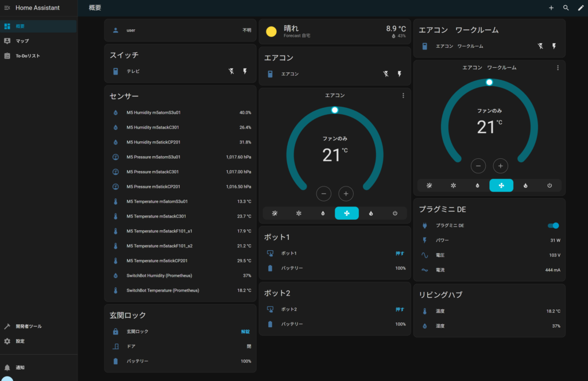Power off the エアコン ワークルーム thermostat
588x381 pixels.
point(550,185)
